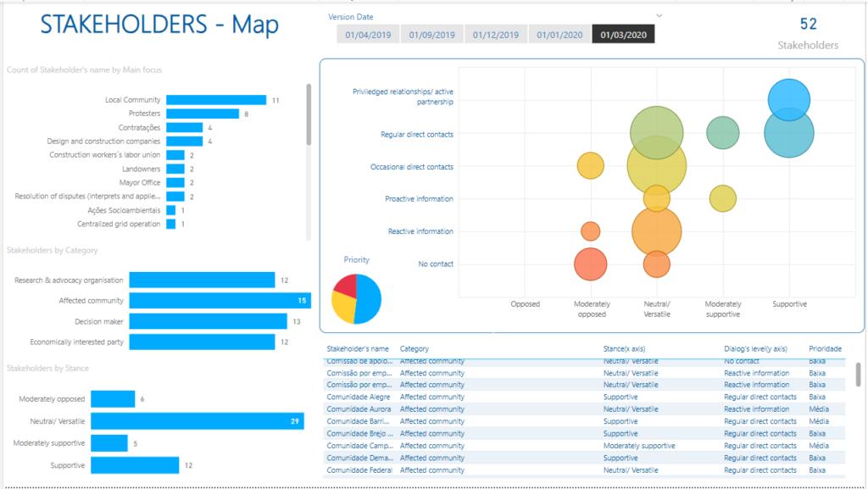The height and width of the screenshot is (489, 868).
Task: Click the 52 Stakeholders card
Action: tap(808, 33)
